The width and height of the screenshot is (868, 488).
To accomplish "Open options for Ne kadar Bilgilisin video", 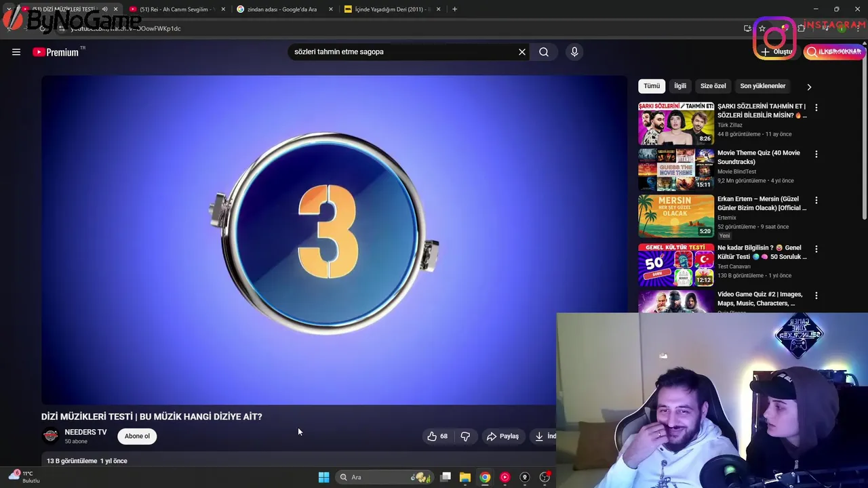I will [x=816, y=249].
